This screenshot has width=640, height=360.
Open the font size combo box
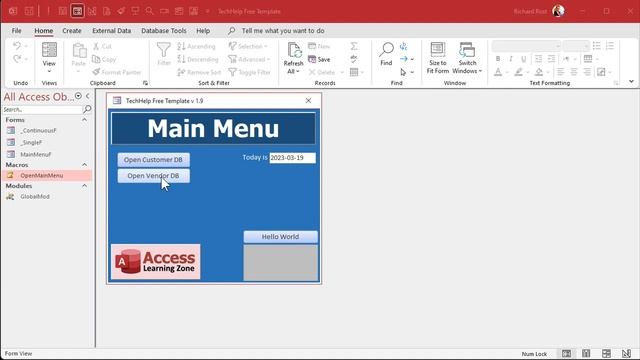(576, 46)
